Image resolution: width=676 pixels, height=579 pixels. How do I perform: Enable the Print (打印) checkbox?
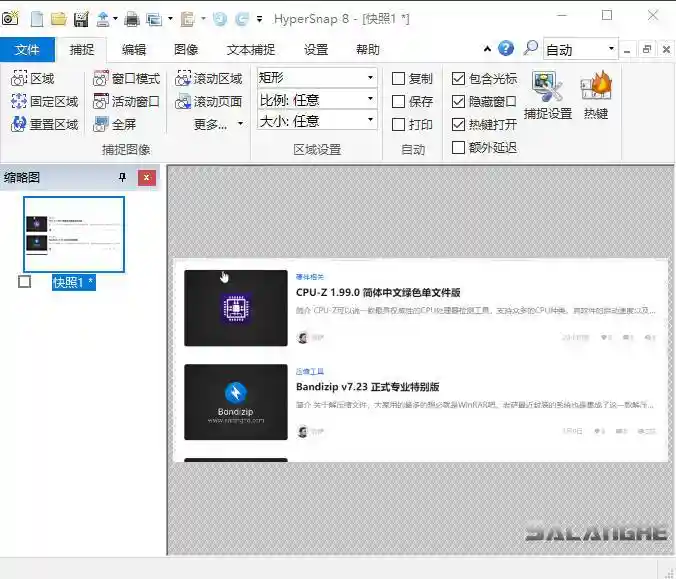pos(398,125)
